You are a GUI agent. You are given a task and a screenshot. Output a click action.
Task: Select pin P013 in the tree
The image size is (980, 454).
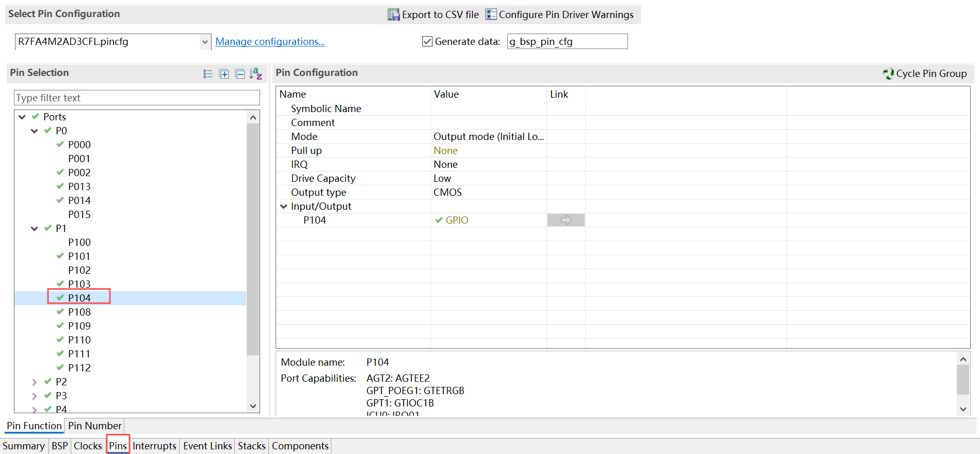[x=79, y=186]
